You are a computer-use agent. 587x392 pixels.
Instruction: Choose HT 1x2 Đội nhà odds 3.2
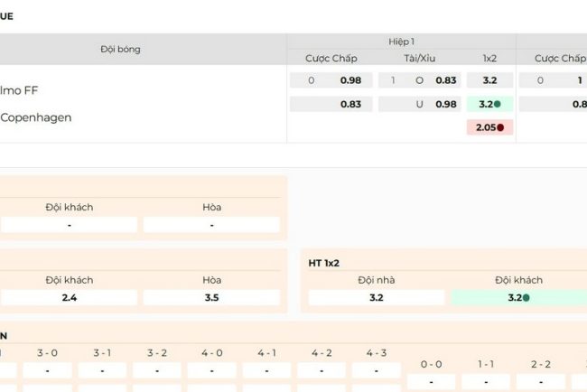(377, 297)
